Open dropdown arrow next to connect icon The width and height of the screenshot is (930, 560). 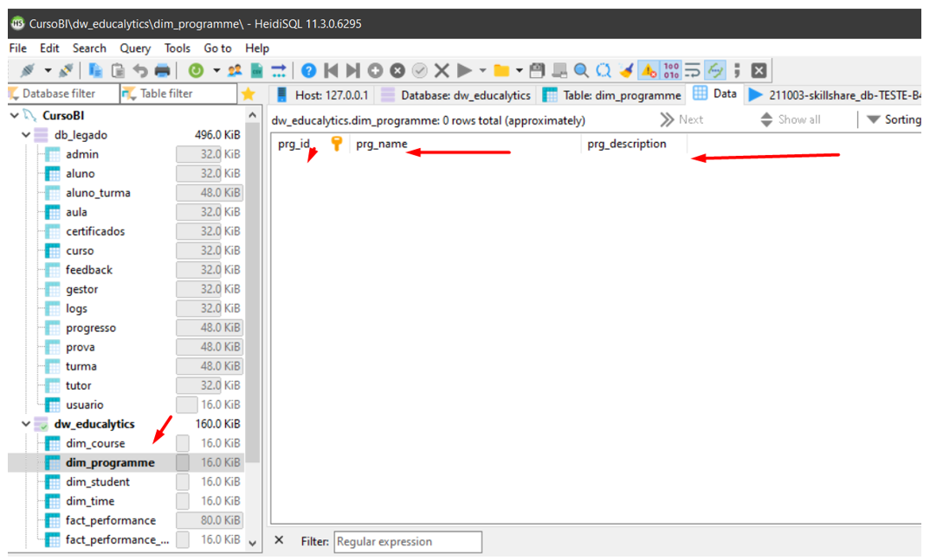(48, 70)
